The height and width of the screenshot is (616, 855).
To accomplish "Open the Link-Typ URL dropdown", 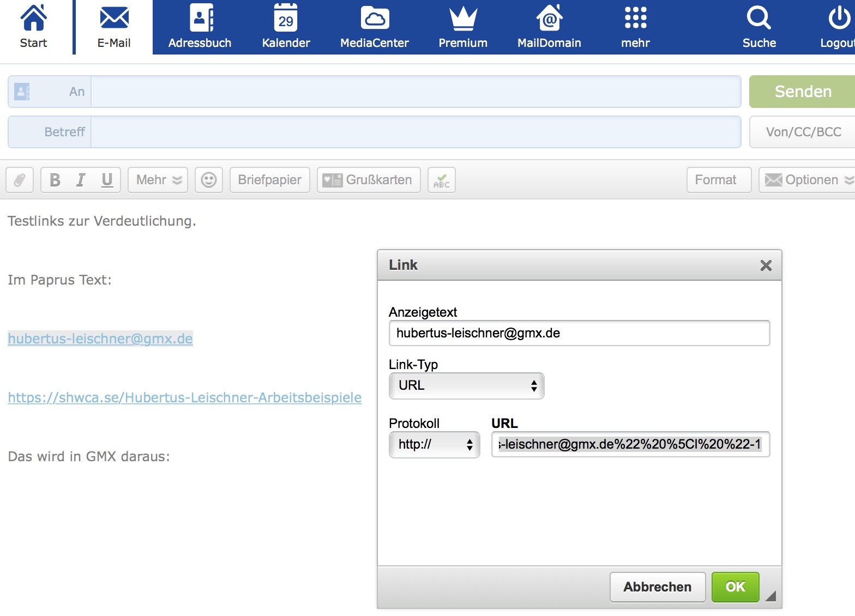I will 467,386.
